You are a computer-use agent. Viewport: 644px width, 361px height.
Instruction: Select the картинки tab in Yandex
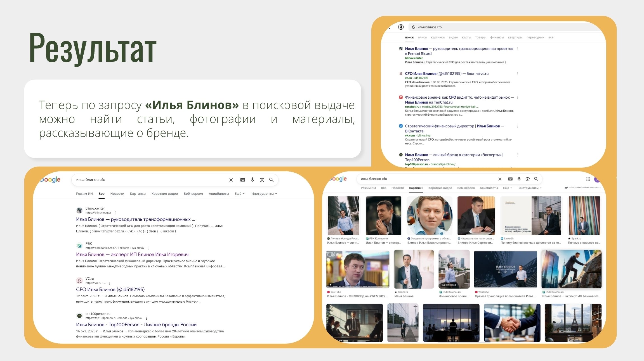438,37
